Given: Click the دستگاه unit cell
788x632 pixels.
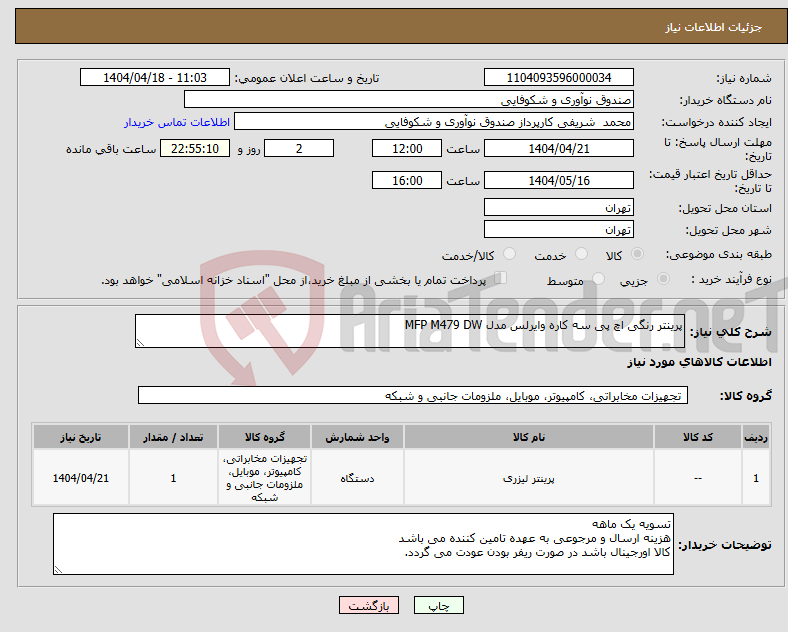Looking at the screenshot, I should point(357,478).
